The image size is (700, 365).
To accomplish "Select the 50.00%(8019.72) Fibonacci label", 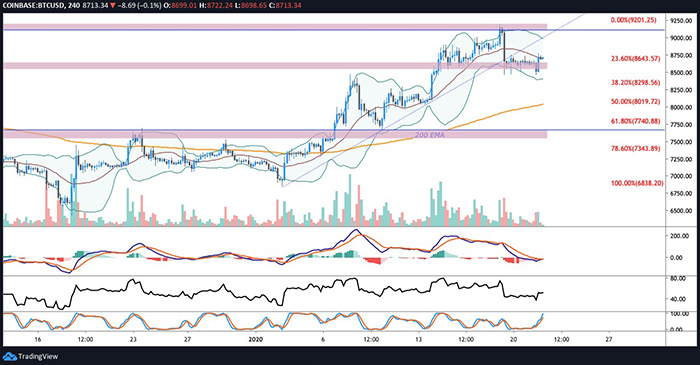I will tap(635, 102).
